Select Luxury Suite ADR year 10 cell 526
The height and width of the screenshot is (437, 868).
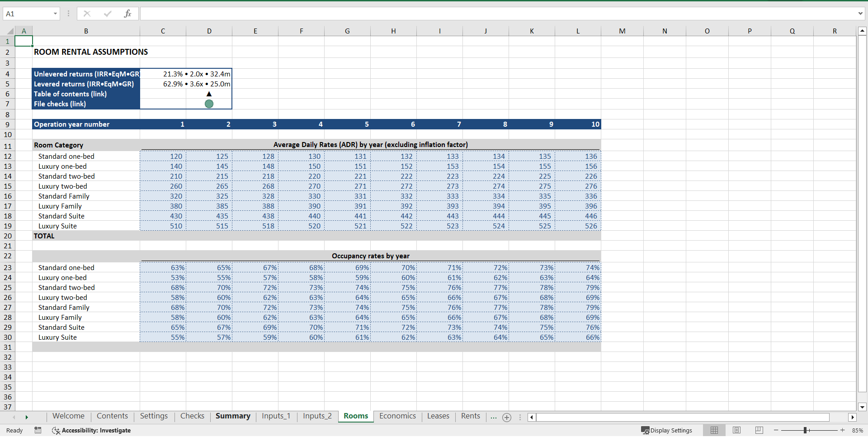coord(578,226)
